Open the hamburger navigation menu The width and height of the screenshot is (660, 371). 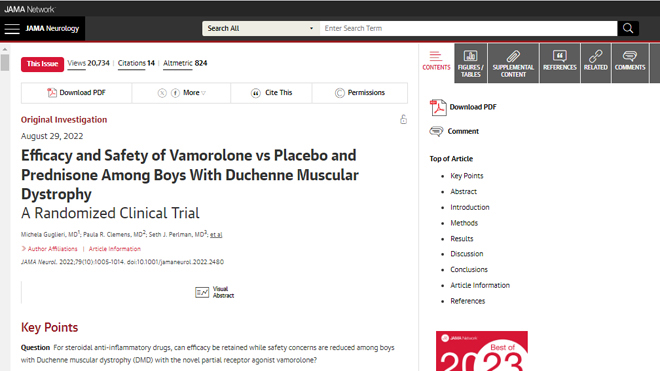pyautogui.click(x=12, y=29)
